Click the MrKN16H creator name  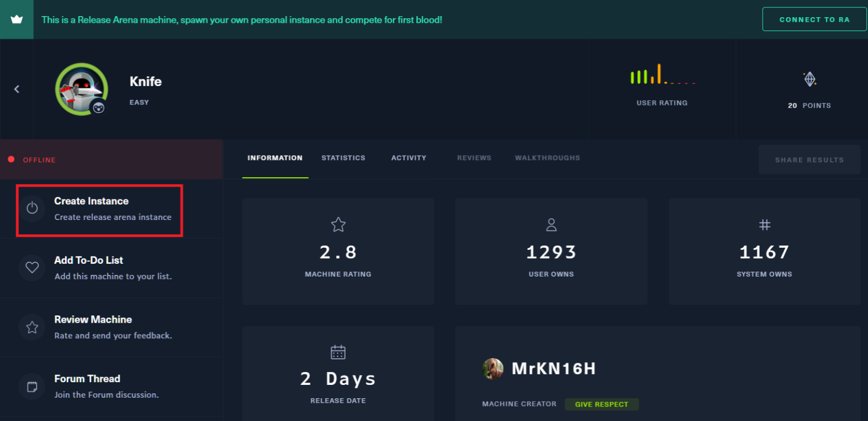coord(553,369)
